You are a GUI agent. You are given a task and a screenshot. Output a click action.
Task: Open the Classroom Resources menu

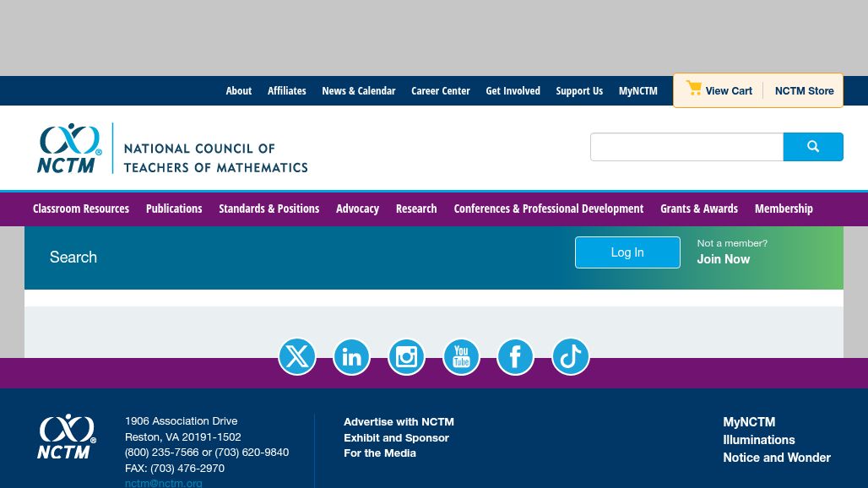81,209
